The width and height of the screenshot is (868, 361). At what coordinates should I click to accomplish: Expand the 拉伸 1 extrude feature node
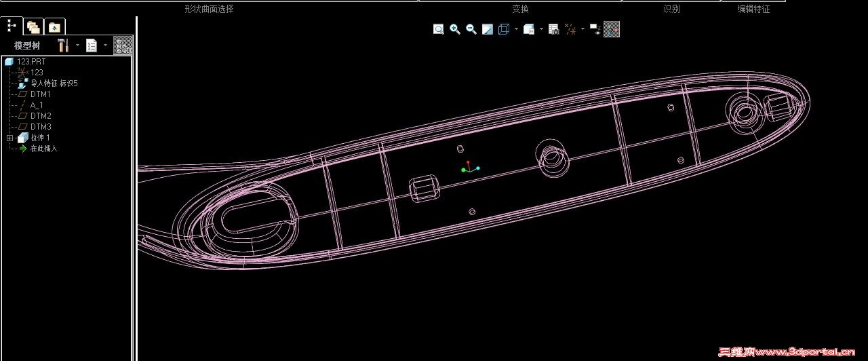(x=9, y=138)
